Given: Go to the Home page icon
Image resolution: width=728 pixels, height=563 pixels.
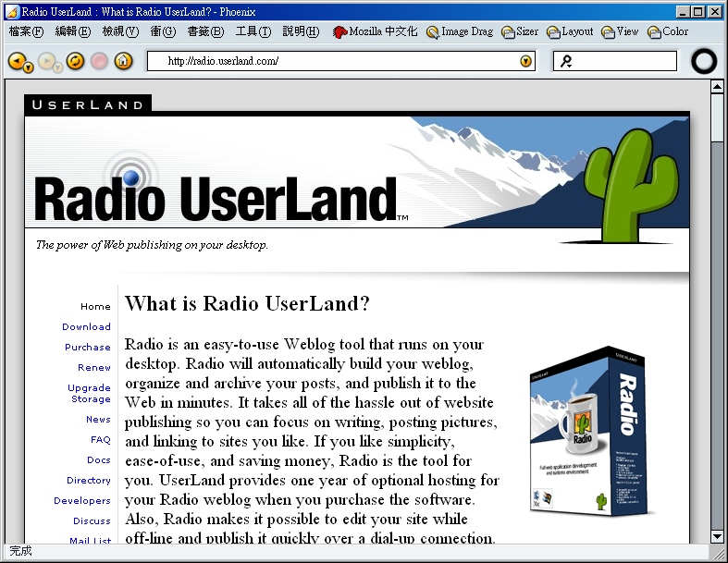Looking at the screenshot, I should [x=124, y=61].
